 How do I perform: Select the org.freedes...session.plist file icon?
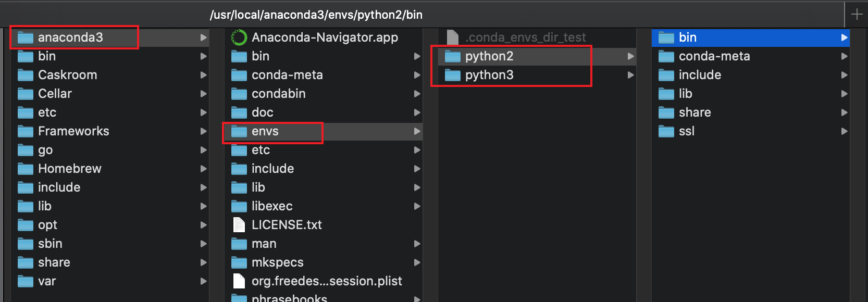pos(239,281)
